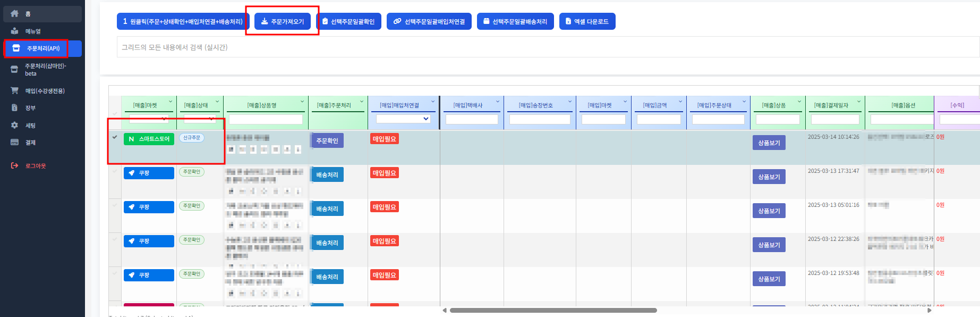Viewport: 980px width, 317px height.
Task: Click 상품보기 in the 2025-03-14 10:14:26 row
Action: [x=769, y=143]
